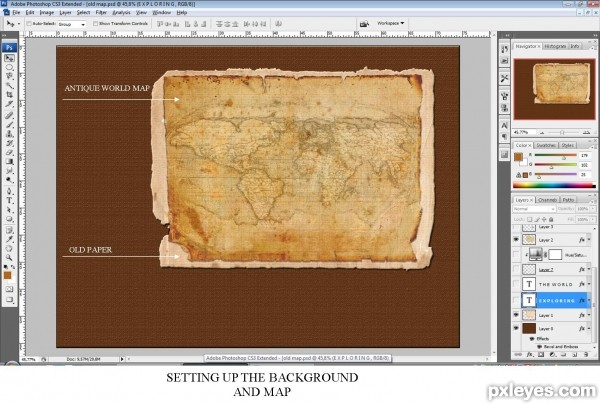The width and height of the screenshot is (600, 404).
Task: Select the Hand tool
Action: click(9, 249)
